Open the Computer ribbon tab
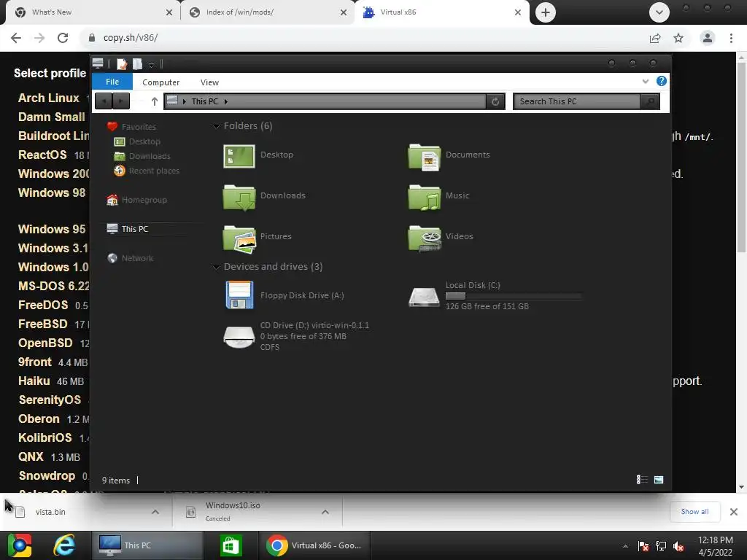The width and height of the screenshot is (747, 560). pos(161,82)
